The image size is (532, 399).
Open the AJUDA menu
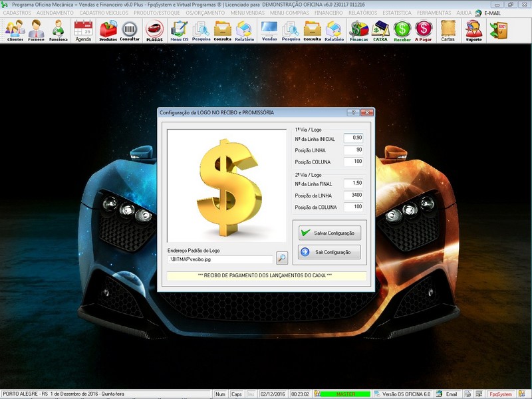click(x=464, y=13)
